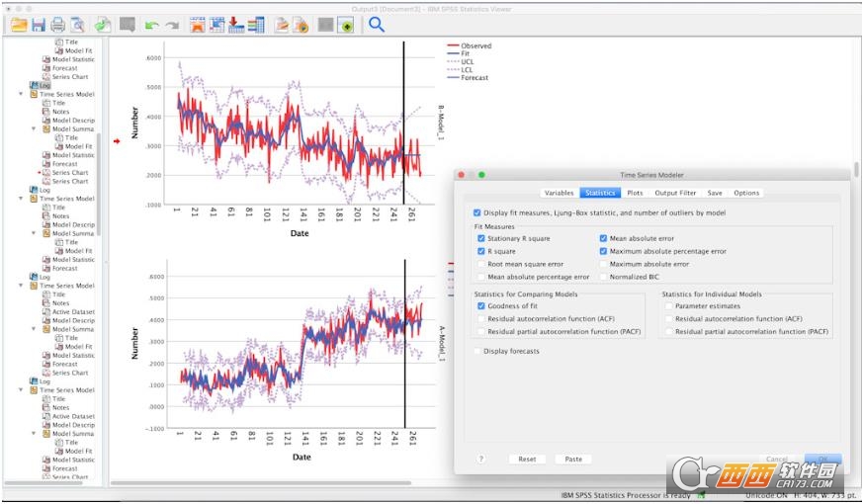Open search with the magnifier icon
Screen dimensions: 864x504
tap(377, 25)
